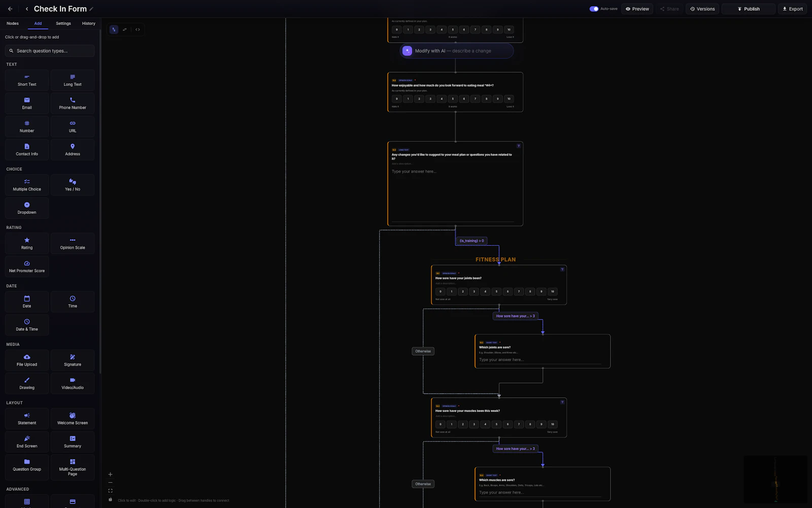Image resolution: width=812 pixels, height=508 pixels.
Task: Click Modify with AI prompt field
Action: tap(456, 51)
